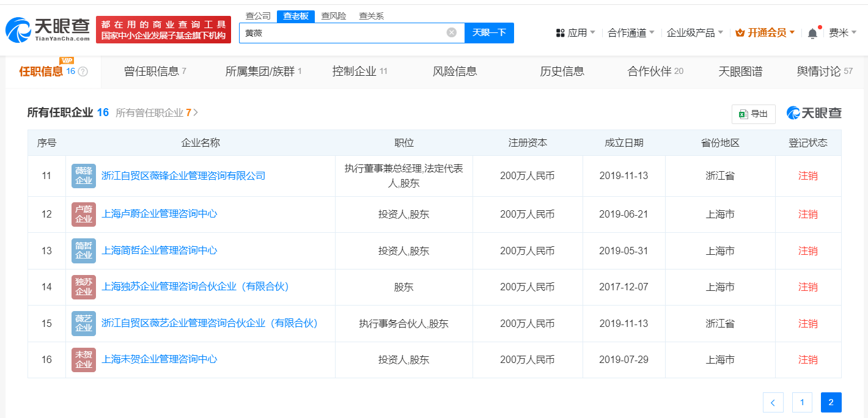Open the 企业级产品 dropdown
This screenshot has width=868, height=418.
[694, 33]
